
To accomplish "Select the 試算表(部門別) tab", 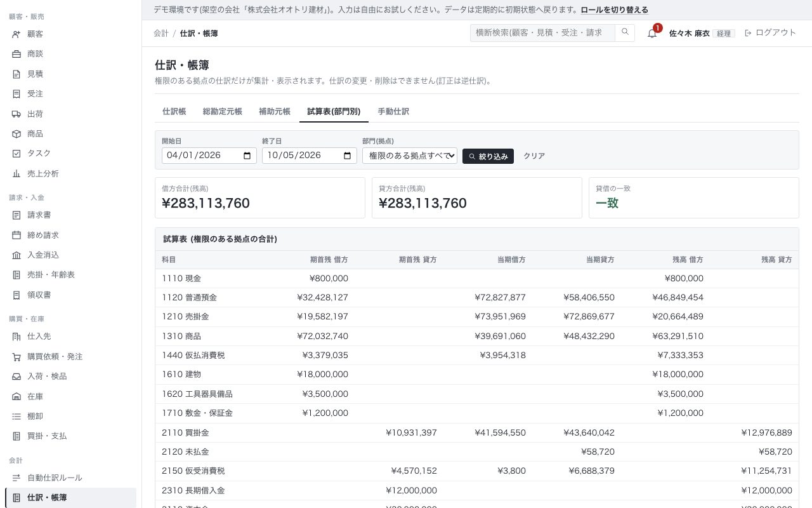I will (x=334, y=111).
